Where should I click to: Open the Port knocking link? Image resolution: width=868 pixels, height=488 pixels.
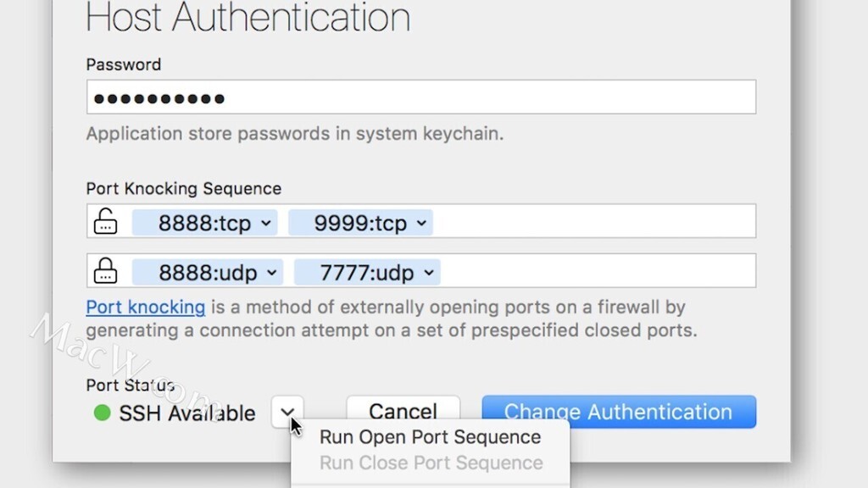146,307
